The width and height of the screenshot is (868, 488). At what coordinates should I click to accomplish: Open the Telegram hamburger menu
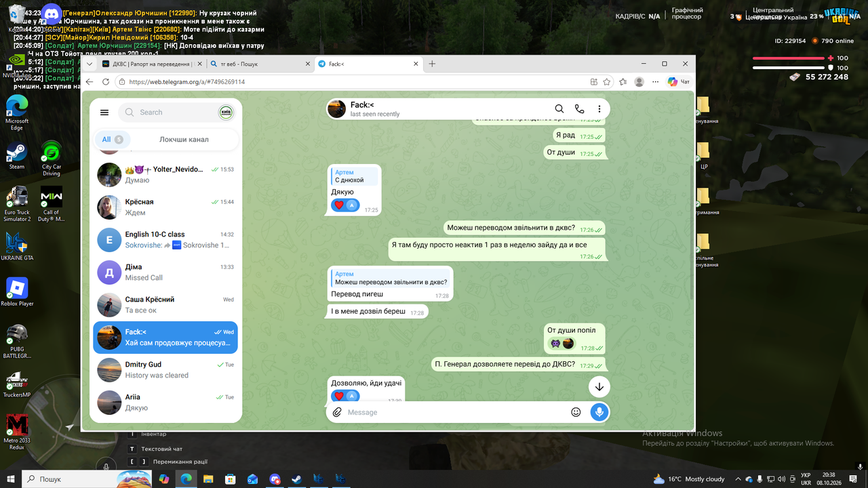(104, 113)
